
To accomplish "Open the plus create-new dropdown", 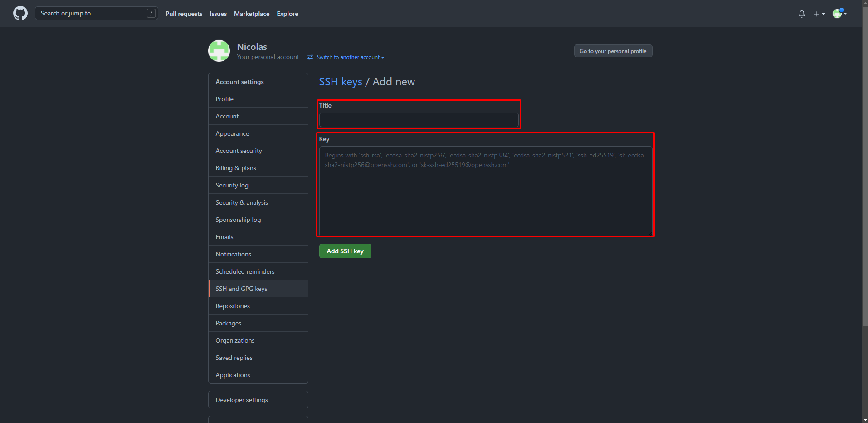I will pos(819,14).
